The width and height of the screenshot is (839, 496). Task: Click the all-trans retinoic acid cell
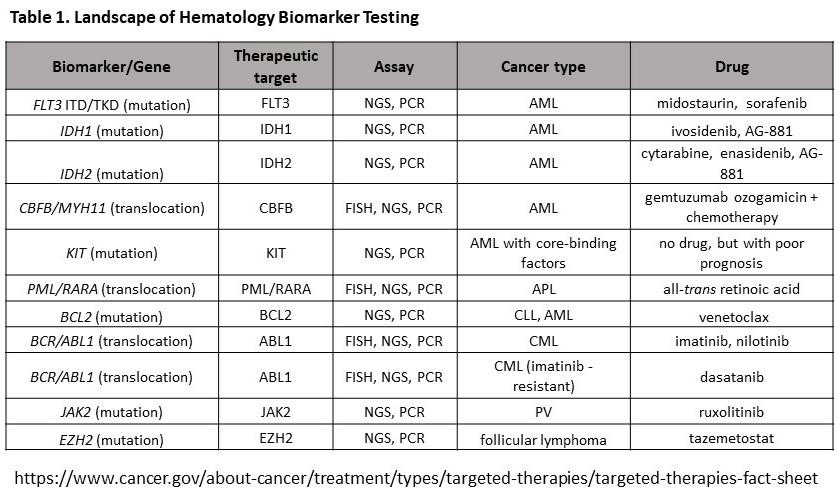click(x=732, y=289)
